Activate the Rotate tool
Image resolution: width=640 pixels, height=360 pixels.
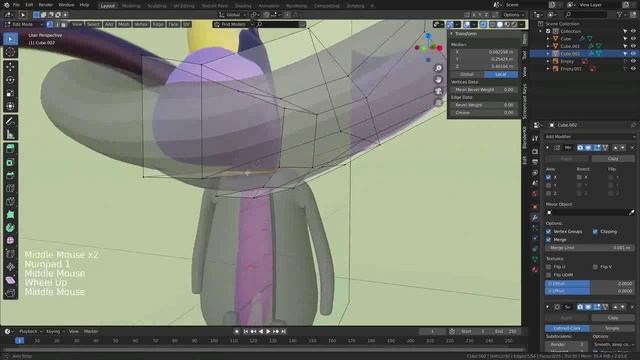tap(10, 80)
